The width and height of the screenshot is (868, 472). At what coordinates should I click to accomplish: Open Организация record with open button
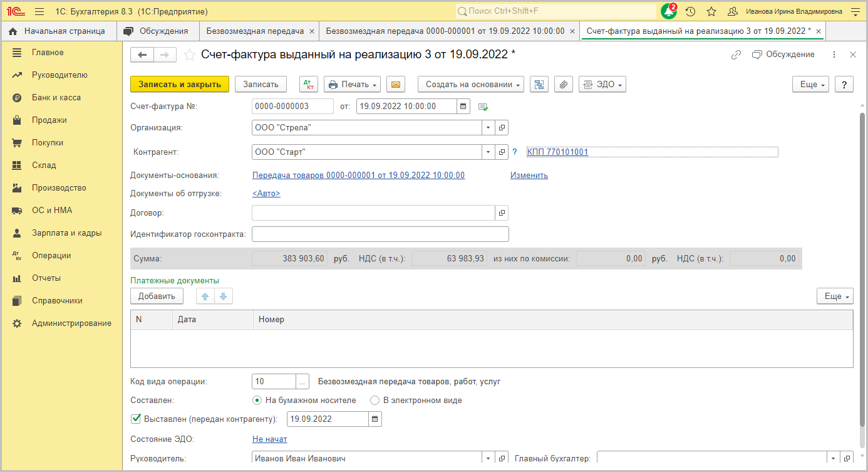point(502,128)
